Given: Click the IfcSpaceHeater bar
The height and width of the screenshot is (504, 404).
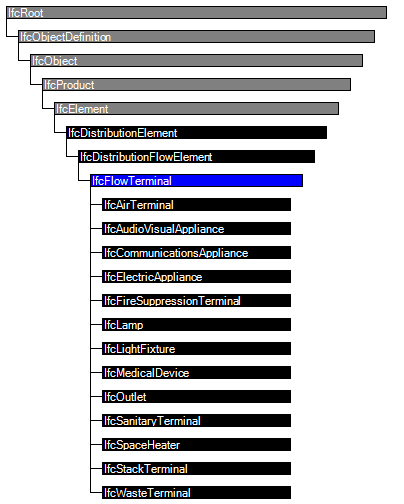Looking at the screenshot, I should pyautogui.click(x=196, y=445).
